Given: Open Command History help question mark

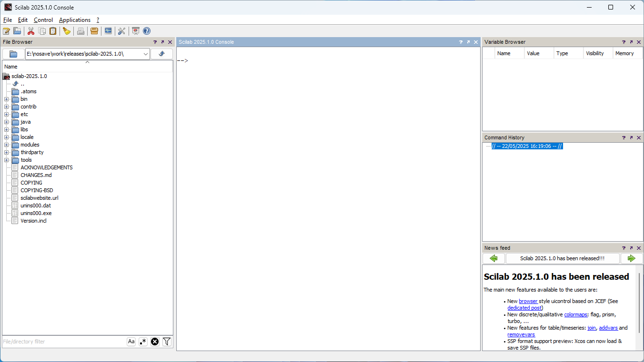Looking at the screenshot, I should [x=624, y=137].
